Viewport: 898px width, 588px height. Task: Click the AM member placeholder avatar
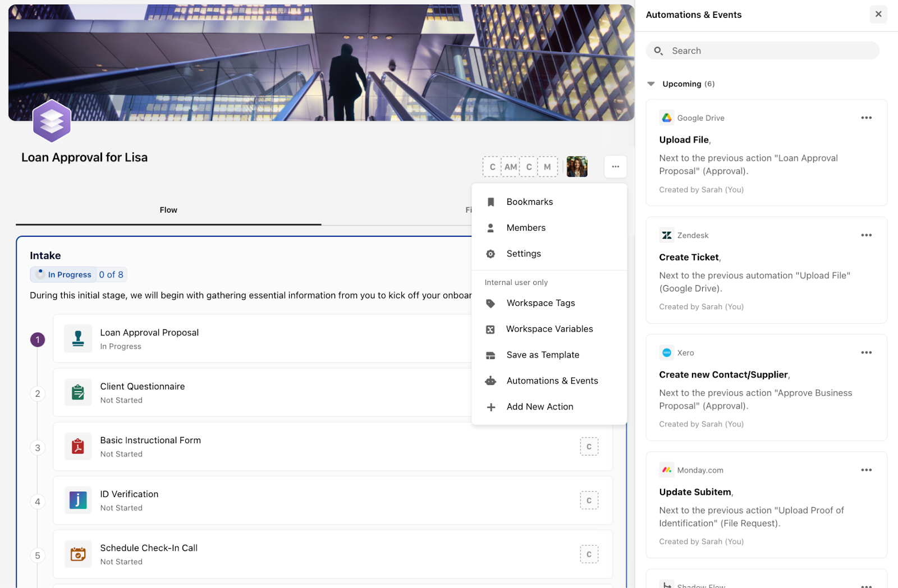pos(511,167)
